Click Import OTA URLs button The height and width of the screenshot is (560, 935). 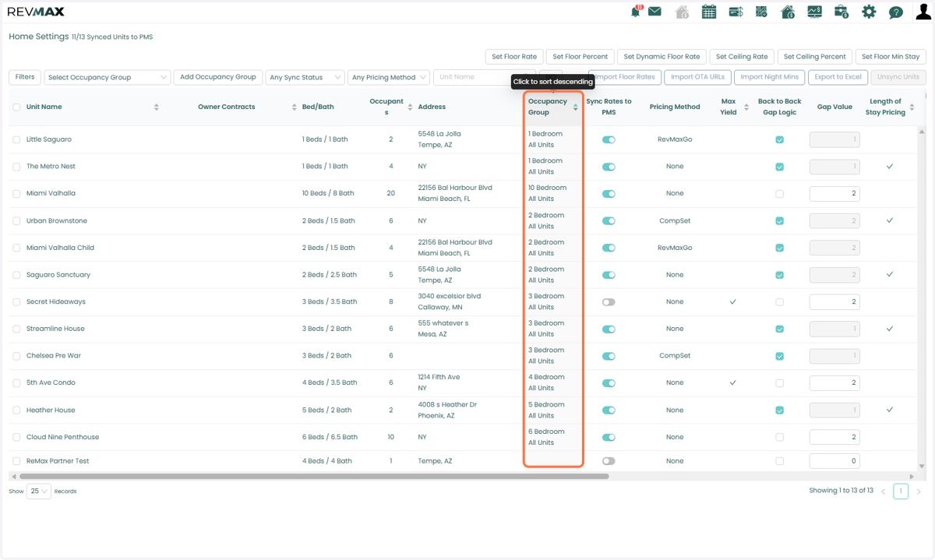coord(697,77)
